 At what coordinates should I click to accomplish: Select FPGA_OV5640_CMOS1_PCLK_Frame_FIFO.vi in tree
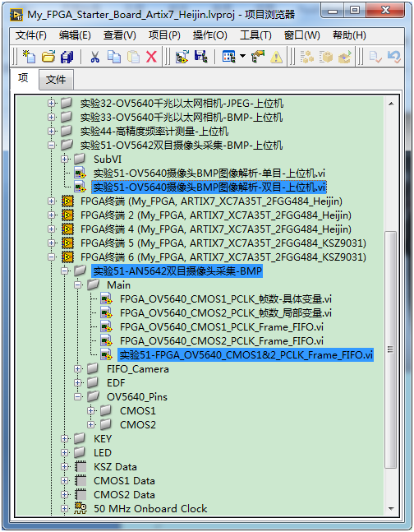tap(222, 327)
